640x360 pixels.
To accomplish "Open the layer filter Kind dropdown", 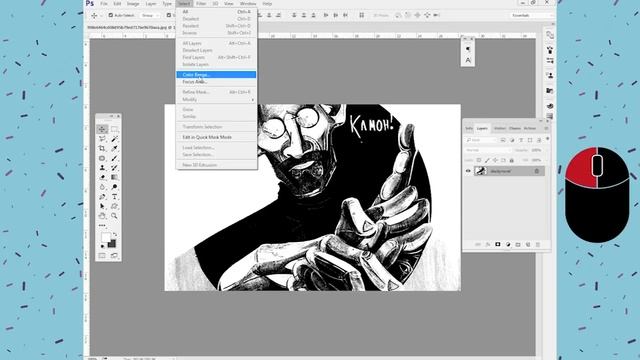I will point(480,140).
